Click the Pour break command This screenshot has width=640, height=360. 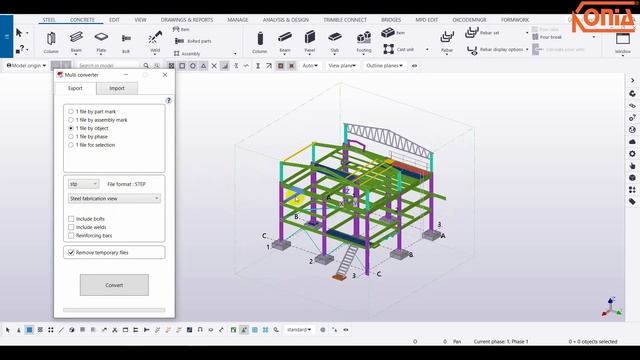tap(547, 37)
